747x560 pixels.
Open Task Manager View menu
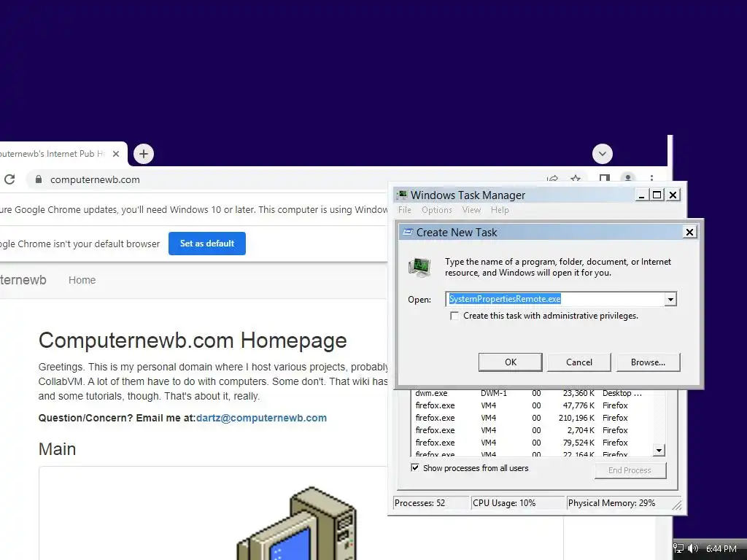(471, 210)
